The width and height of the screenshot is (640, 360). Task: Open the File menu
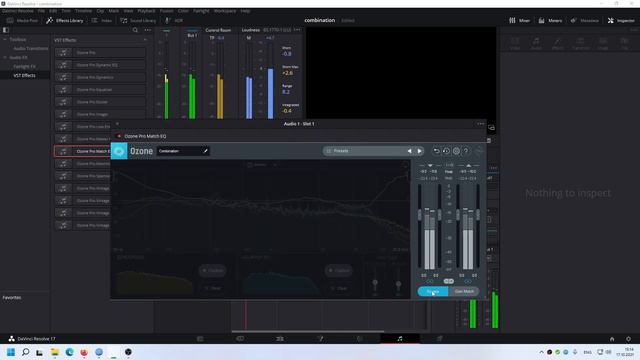pos(41,11)
